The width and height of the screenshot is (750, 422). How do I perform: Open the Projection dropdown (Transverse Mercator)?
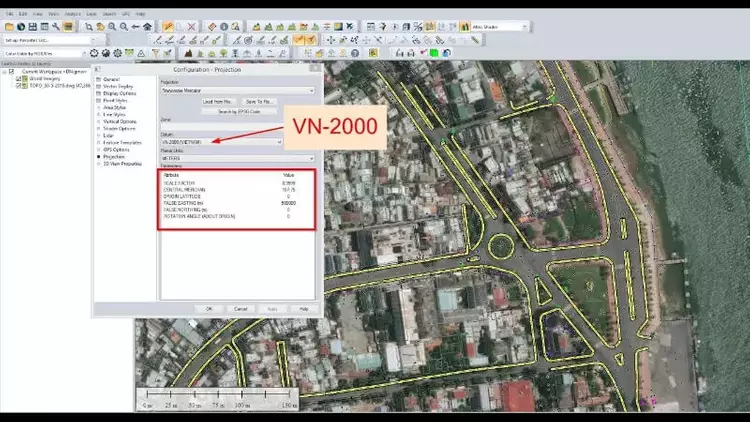click(x=311, y=90)
